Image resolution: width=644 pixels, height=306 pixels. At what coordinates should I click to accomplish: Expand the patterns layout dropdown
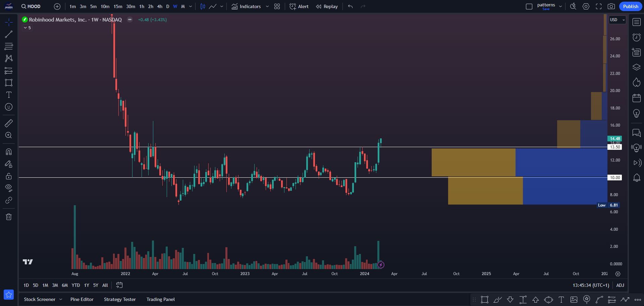(560, 6)
